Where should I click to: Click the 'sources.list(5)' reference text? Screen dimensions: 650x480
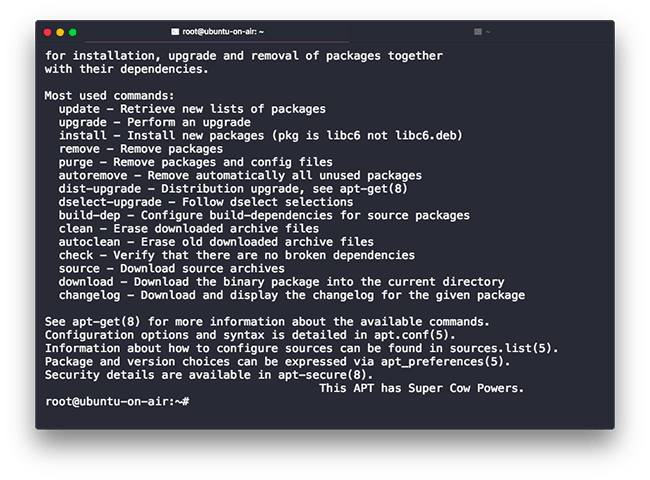(504, 348)
